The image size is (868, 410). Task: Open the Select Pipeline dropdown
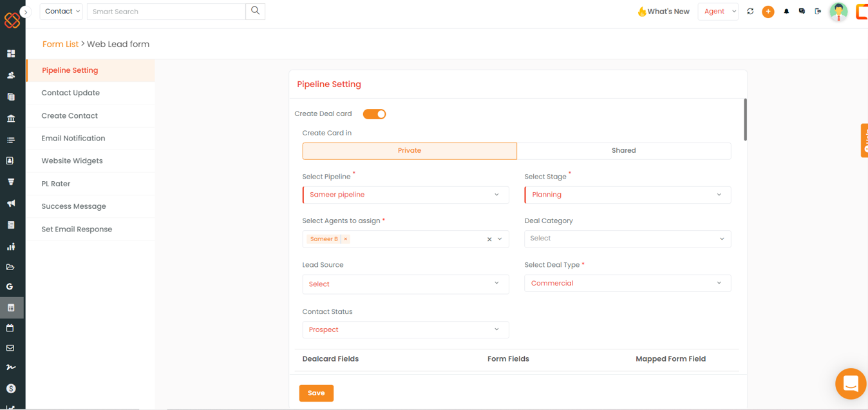click(x=406, y=195)
